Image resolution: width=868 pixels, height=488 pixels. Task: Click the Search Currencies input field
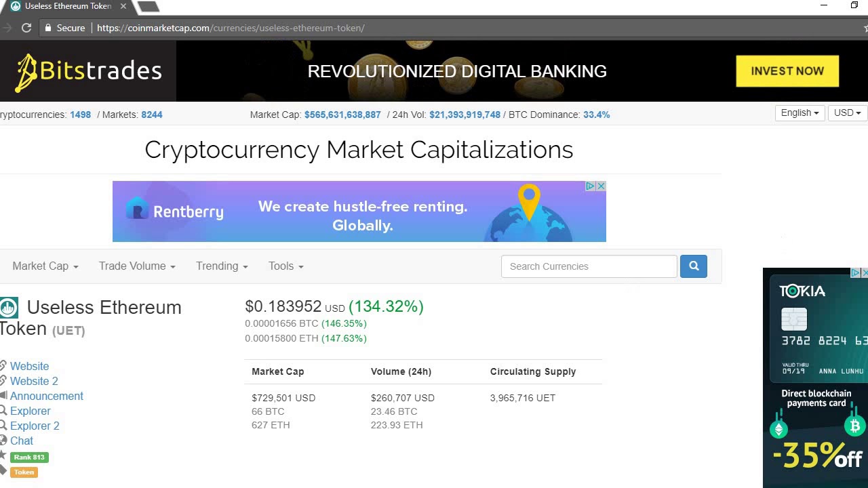[589, 266]
